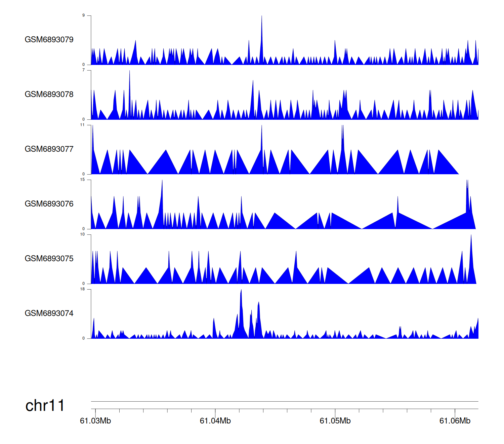Click the 61.03Mb axis tick label
Viewport: 504px width, 444px height.
pos(95,421)
